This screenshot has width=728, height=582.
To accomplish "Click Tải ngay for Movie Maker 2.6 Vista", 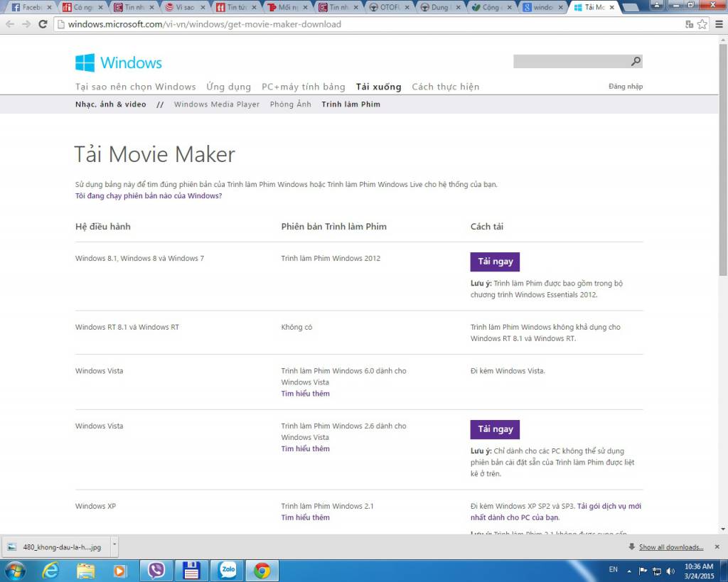I will [x=495, y=429].
